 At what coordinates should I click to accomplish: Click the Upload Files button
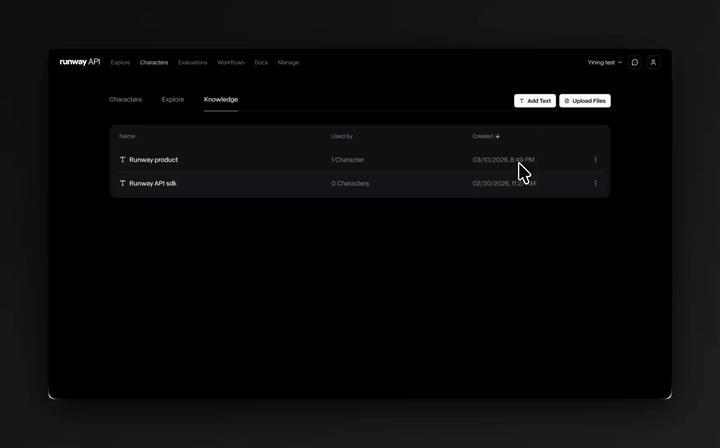point(585,101)
